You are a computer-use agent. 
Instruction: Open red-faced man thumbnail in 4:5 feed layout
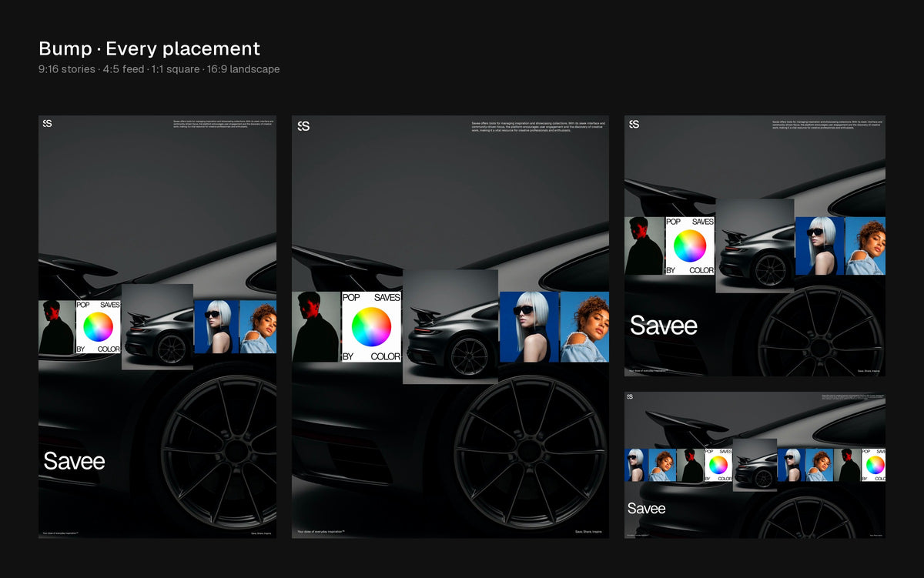pos(316,327)
